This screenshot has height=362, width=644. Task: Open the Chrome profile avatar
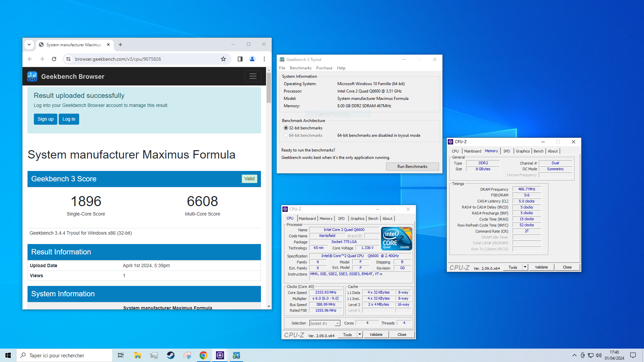coord(252,59)
